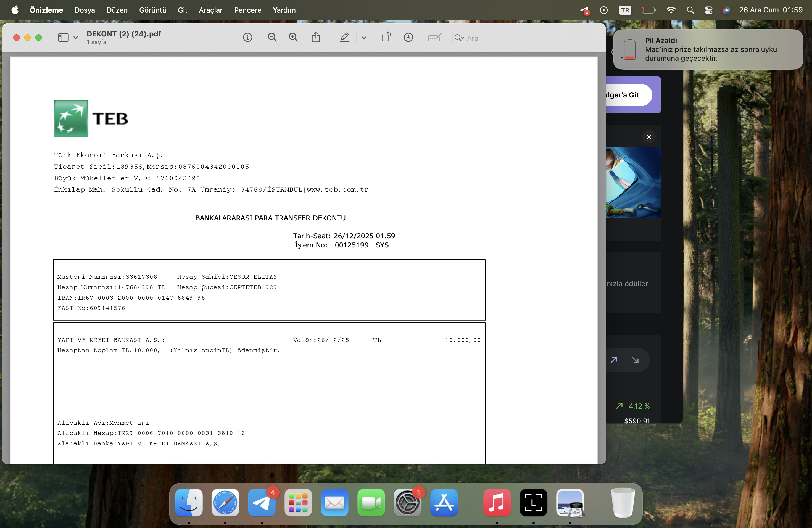Open the Düzen menu
Viewport: 812px width, 528px height.
(x=117, y=10)
